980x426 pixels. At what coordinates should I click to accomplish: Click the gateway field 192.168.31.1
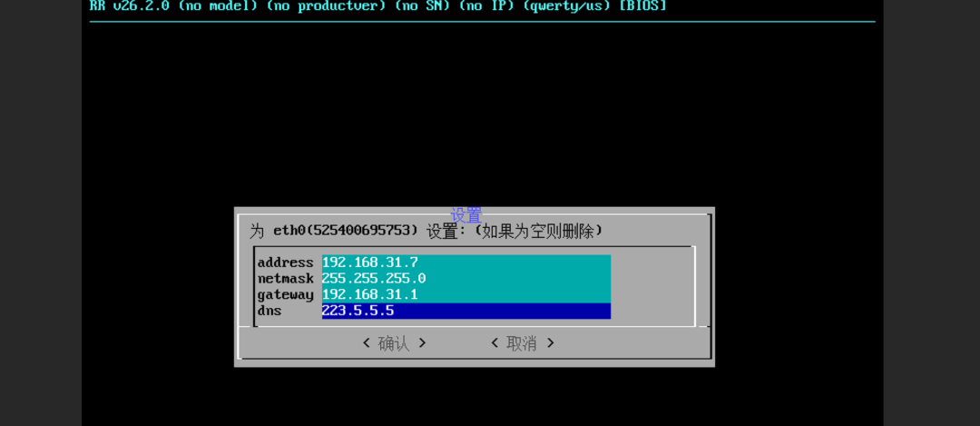coord(466,294)
